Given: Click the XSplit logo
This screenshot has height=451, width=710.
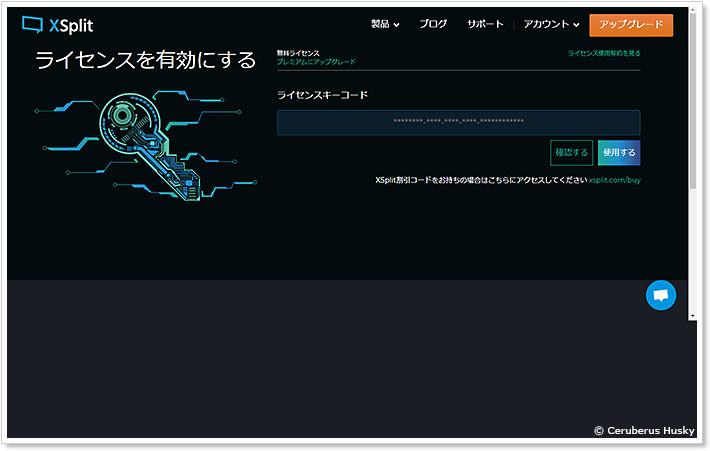Looking at the screenshot, I should pos(58,25).
